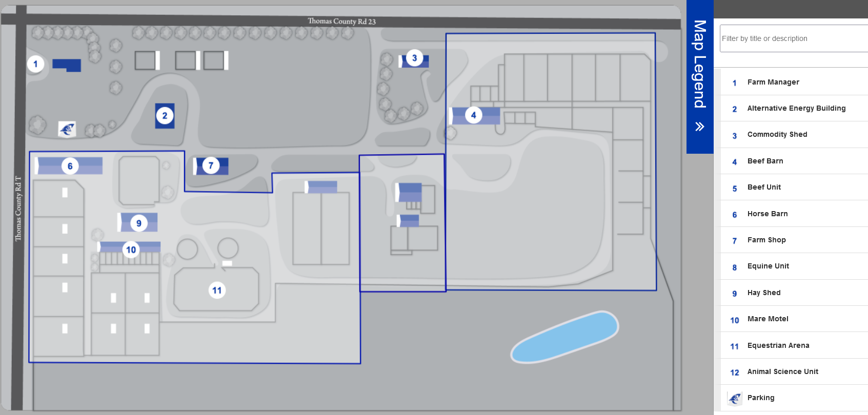Select map marker 4 on Beef Barn
Viewport: 868px width, 415px height.
[473, 115]
